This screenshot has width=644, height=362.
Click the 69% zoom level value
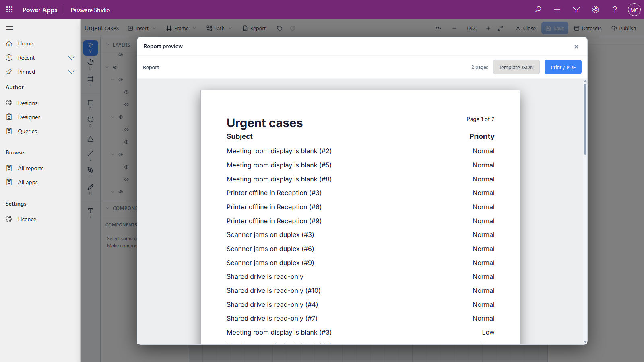(471, 29)
